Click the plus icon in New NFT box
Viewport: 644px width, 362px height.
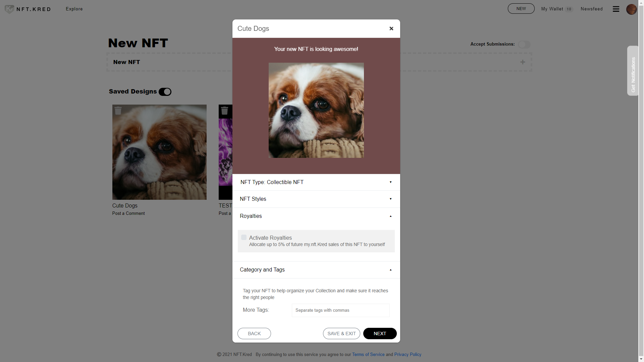tap(523, 62)
